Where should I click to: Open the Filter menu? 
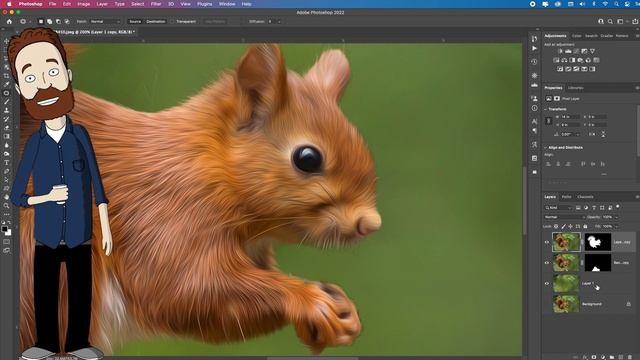tap(156, 4)
